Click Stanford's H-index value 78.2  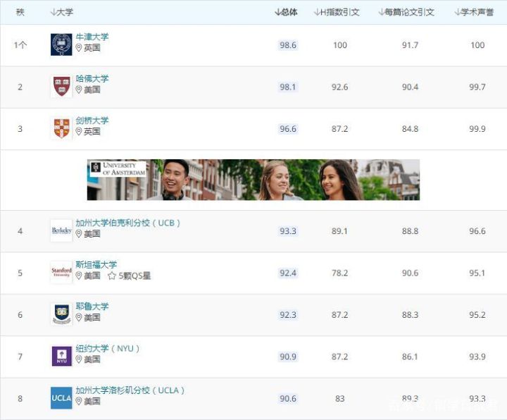(x=340, y=273)
